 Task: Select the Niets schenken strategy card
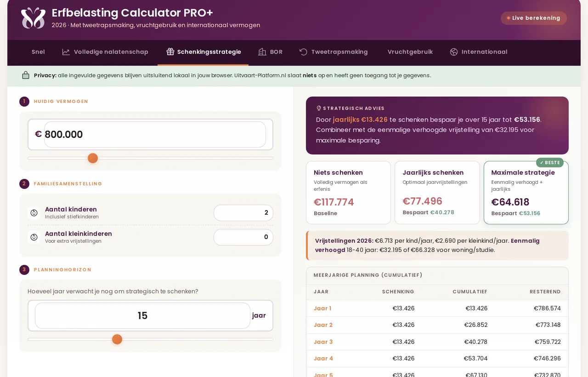(x=348, y=193)
